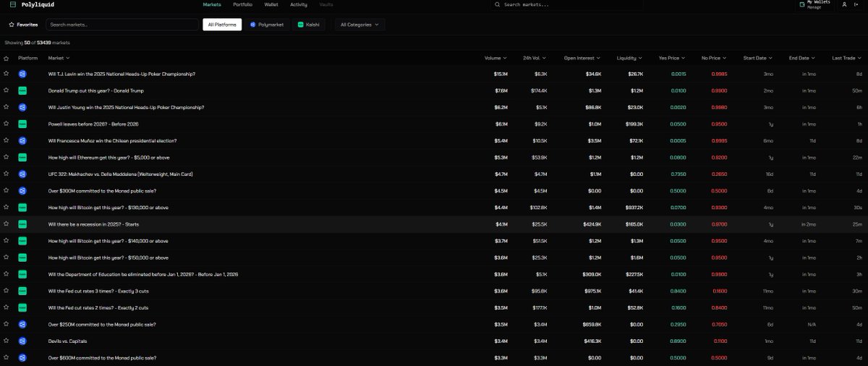Image resolution: width=868 pixels, height=366 pixels.
Task: Filter markets by Kalshi
Action: (x=309, y=25)
